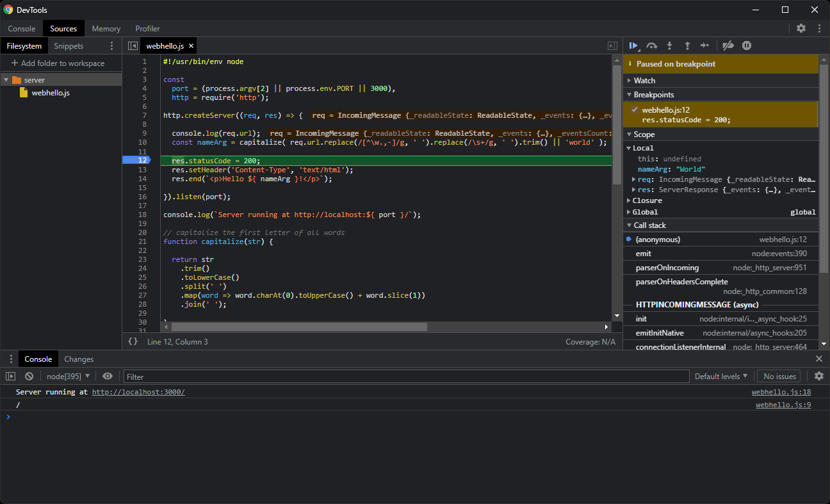Screen dimensions: 830x504
Task: Resume script execution in the debugger
Action: pos(633,45)
